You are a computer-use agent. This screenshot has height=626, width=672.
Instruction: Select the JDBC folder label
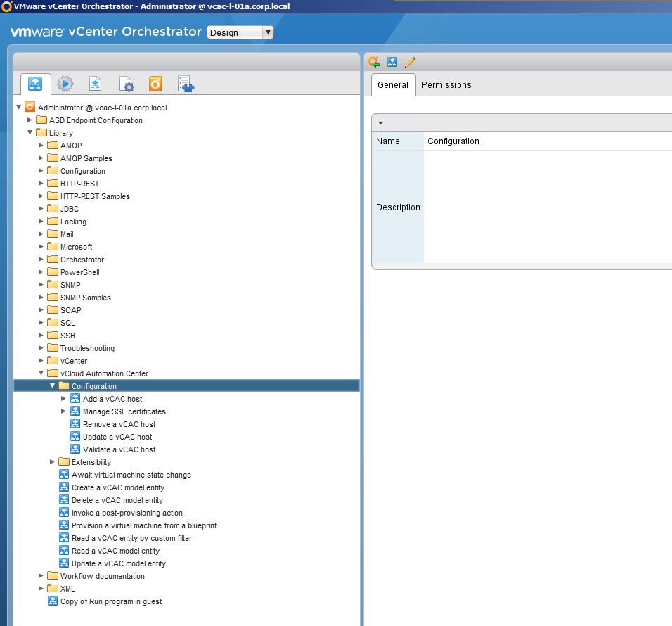pyautogui.click(x=70, y=209)
